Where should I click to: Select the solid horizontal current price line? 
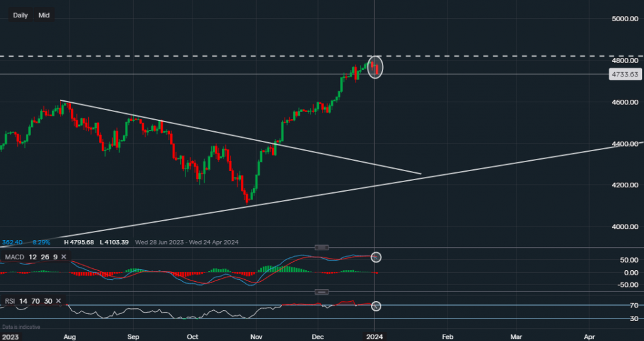click(x=193, y=75)
